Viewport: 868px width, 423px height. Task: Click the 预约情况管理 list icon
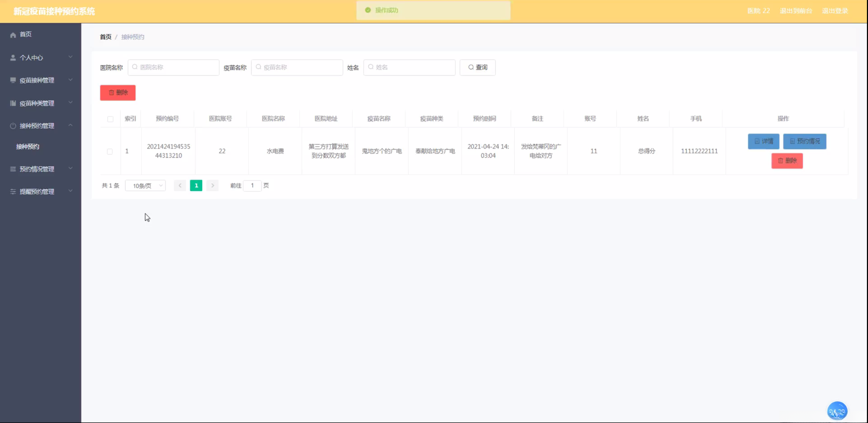[13, 169]
